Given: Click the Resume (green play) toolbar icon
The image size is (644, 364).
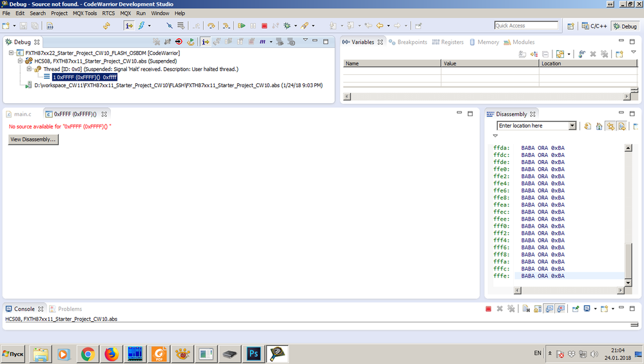Looking at the screenshot, I should [242, 26].
